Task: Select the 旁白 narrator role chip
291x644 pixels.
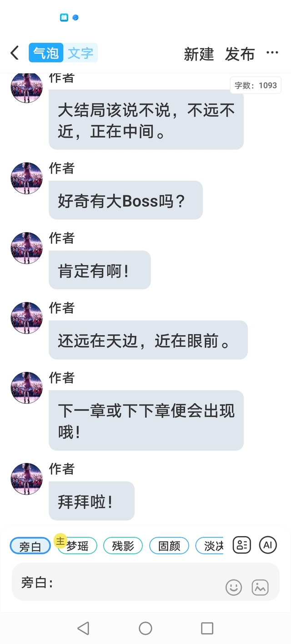Action: coord(30,546)
